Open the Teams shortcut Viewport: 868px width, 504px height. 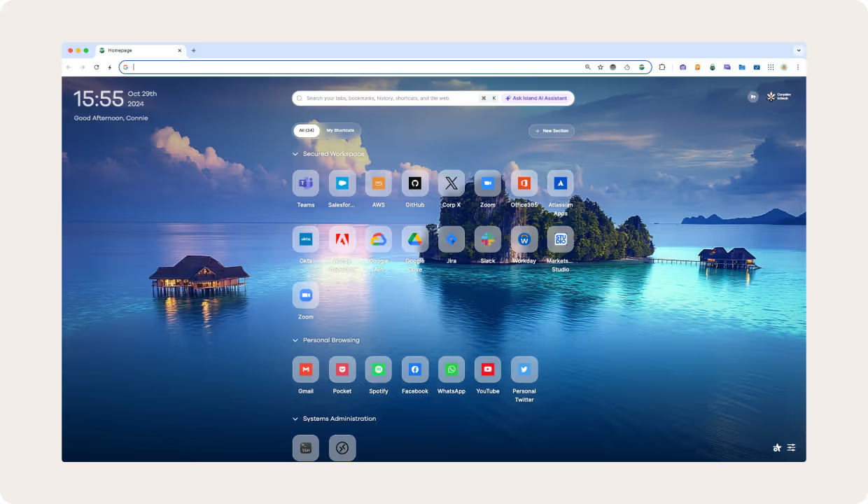[306, 183]
